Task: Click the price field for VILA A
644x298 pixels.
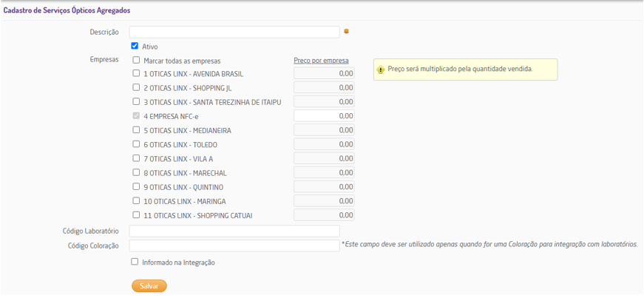Action: point(324,158)
